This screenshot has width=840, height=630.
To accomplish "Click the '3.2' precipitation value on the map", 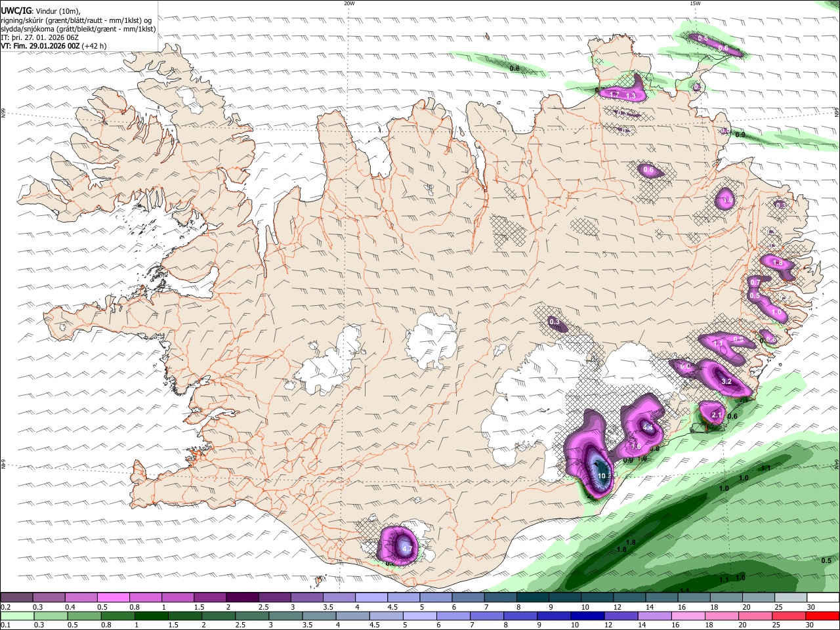I will point(726,381).
